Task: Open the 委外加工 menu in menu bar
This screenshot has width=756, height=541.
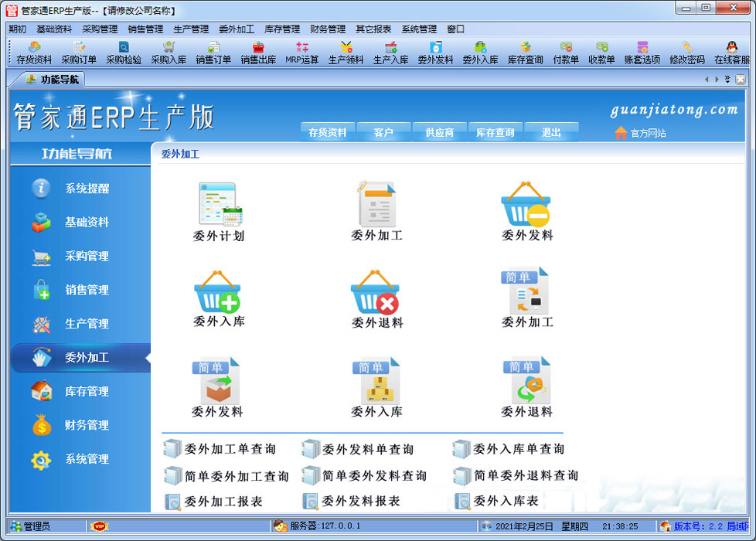Action: point(236,29)
